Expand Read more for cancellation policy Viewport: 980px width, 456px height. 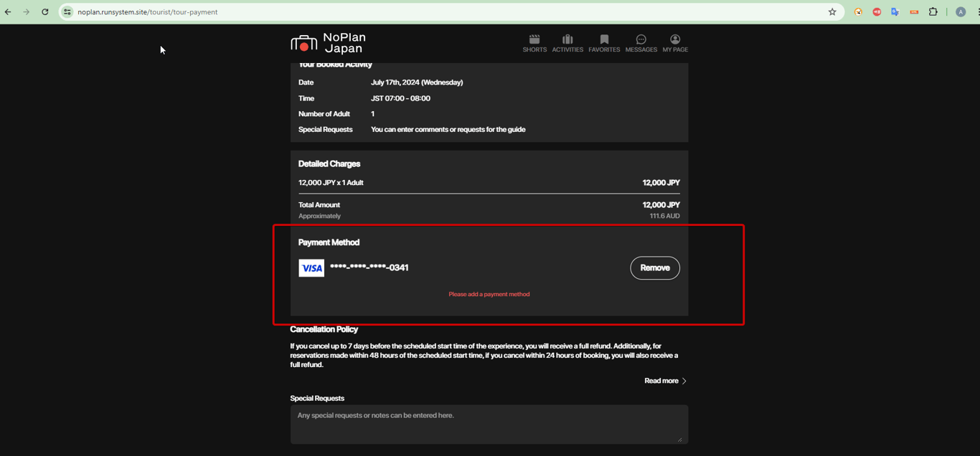pos(665,381)
